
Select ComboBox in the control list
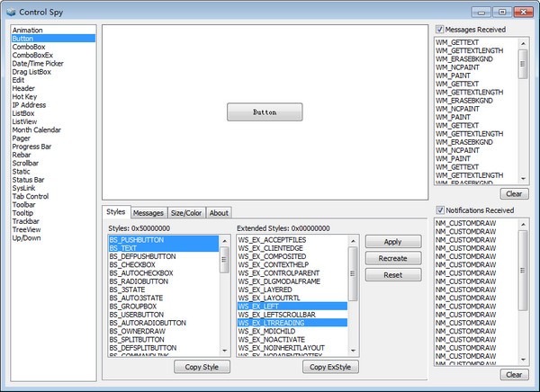point(30,48)
